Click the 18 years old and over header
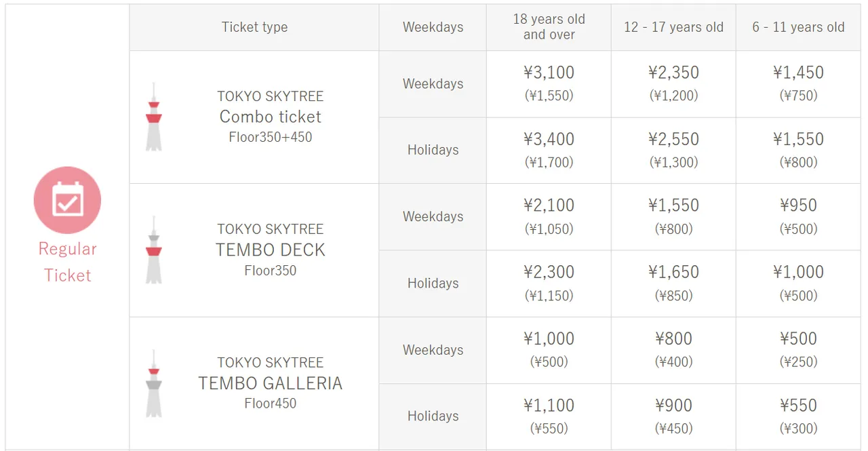 click(x=549, y=27)
